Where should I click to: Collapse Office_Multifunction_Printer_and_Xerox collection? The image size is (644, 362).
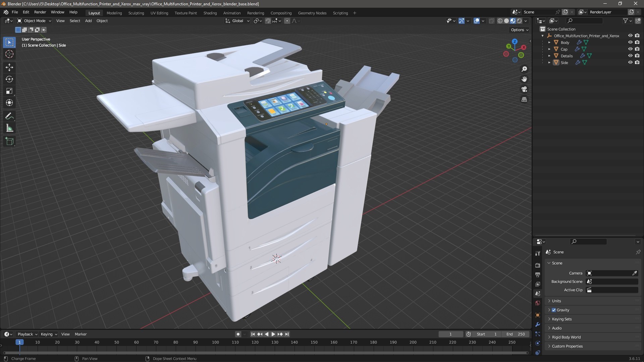pos(542,36)
